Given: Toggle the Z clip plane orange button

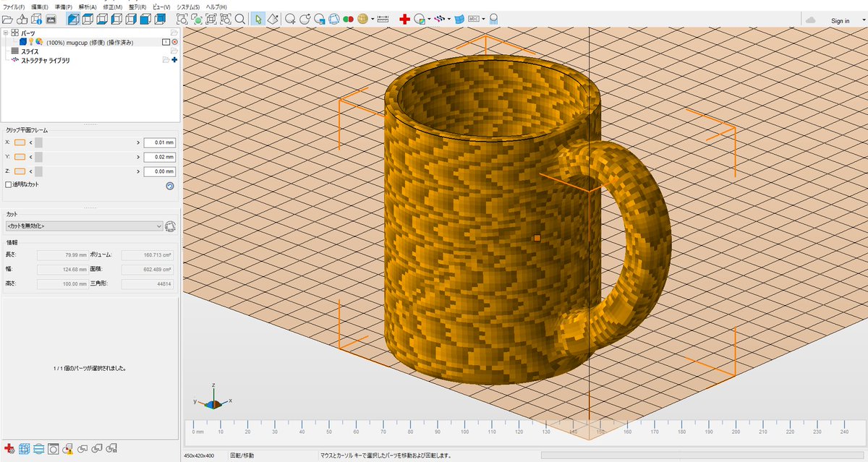Looking at the screenshot, I should click(20, 171).
